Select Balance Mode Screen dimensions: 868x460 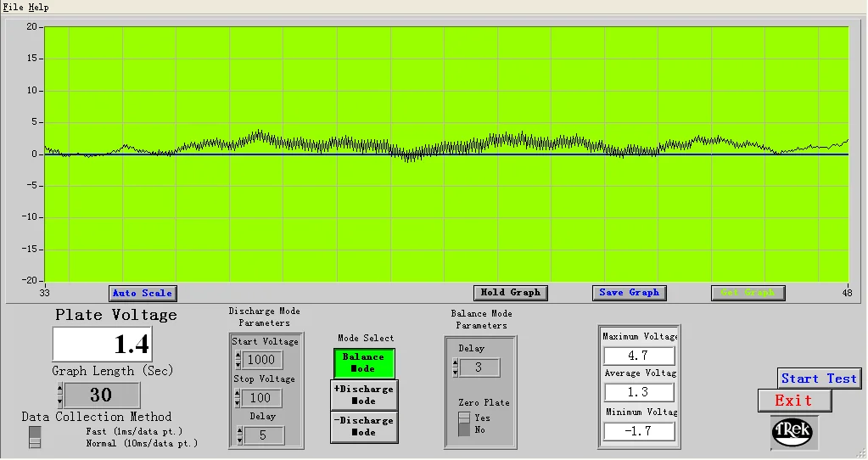363,363
